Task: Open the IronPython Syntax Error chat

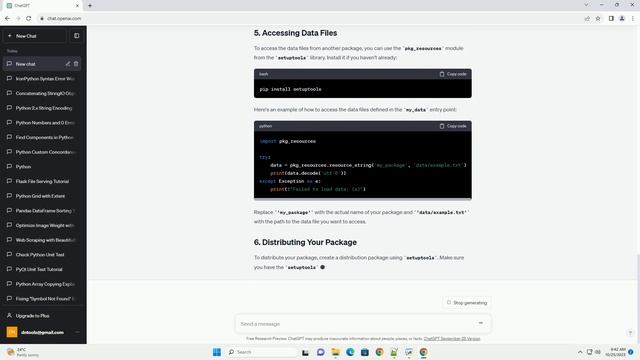Action: point(43,78)
